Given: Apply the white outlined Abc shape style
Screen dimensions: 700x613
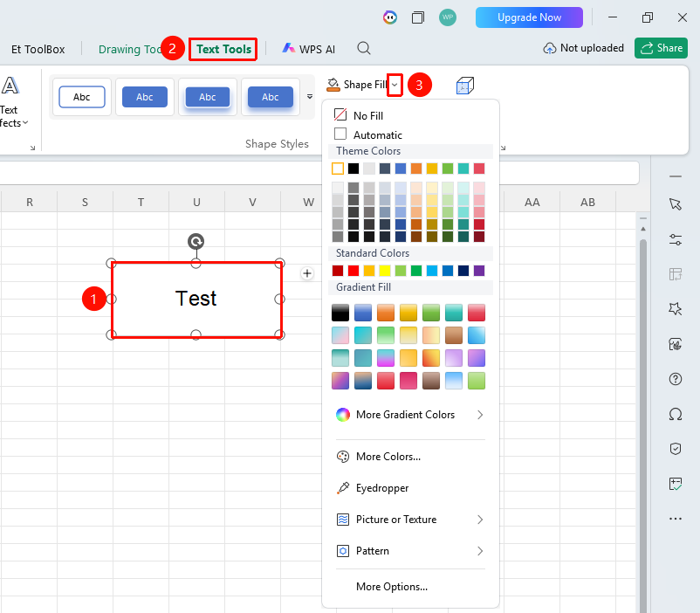Looking at the screenshot, I should pos(82,97).
